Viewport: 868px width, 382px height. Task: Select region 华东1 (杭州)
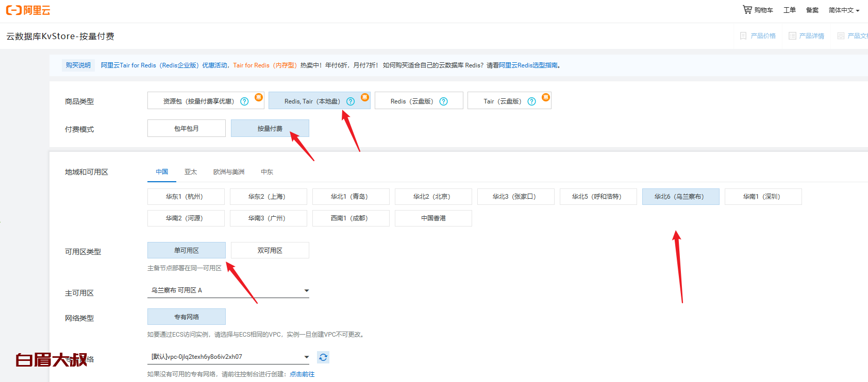pos(186,197)
